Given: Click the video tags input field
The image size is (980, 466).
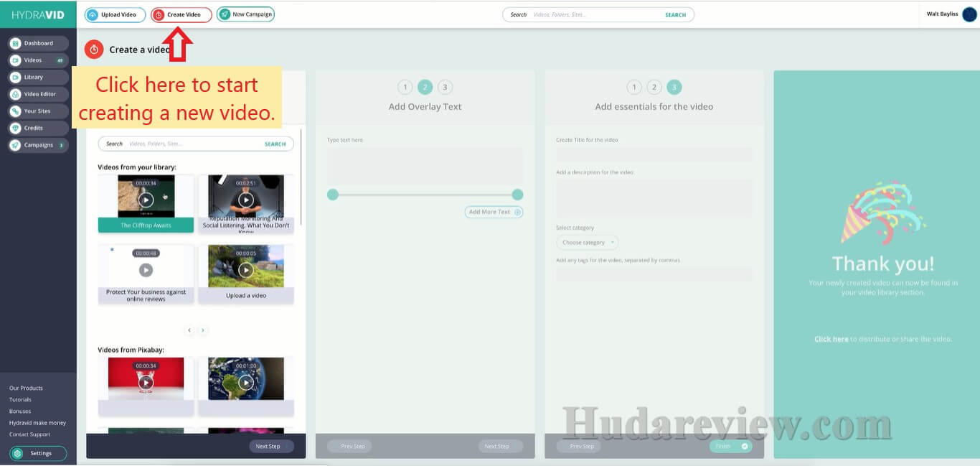Looking at the screenshot, I should (654, 274).
